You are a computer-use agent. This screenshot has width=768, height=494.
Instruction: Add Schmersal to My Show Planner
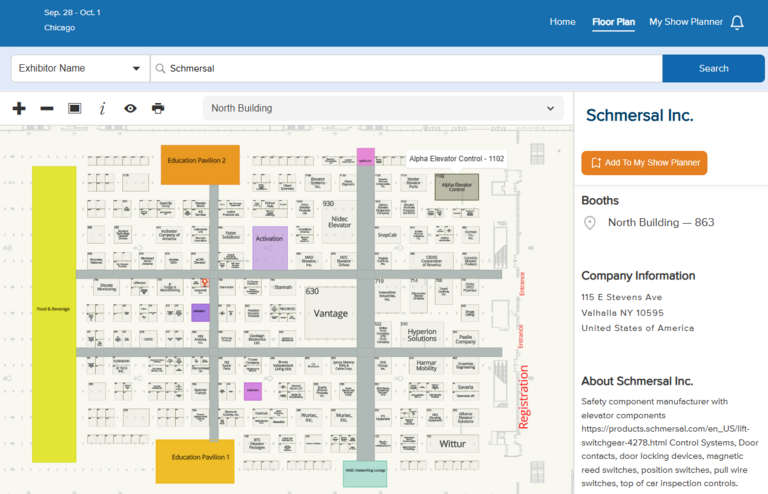(644, 163)
